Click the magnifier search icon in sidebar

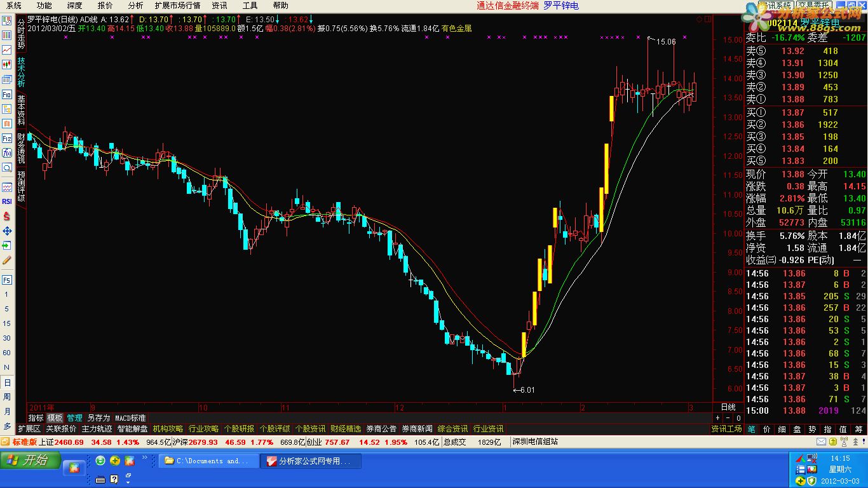(x=7, y=168)
